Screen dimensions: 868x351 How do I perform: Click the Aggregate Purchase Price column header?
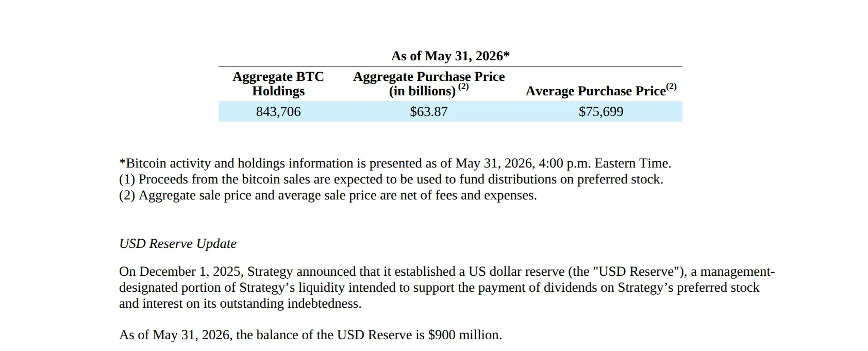pos(429,83)
